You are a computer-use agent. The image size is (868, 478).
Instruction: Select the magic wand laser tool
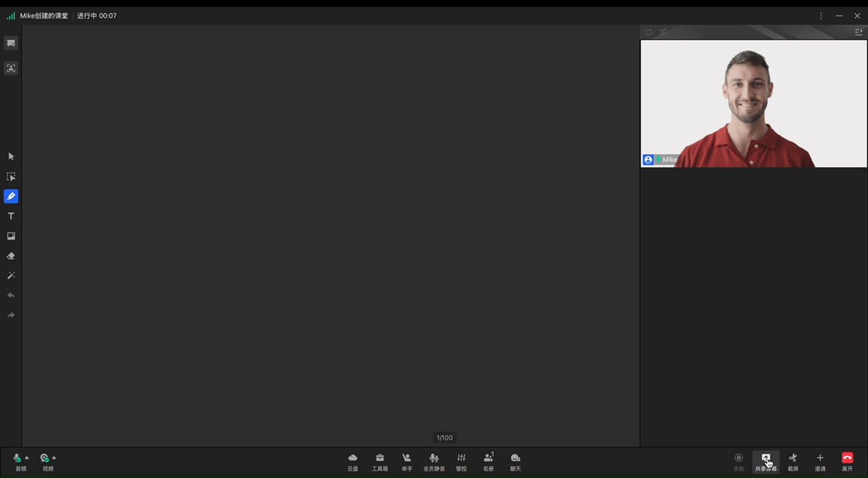coord(11,276)
